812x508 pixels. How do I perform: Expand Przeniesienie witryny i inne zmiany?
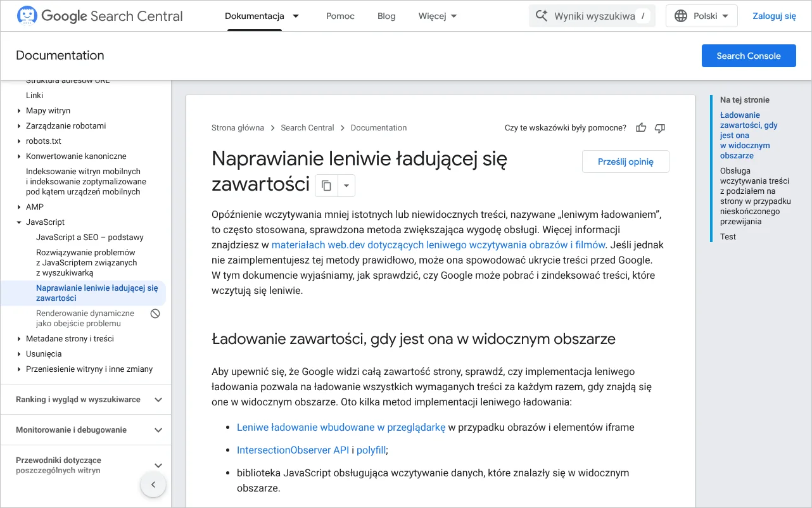point(19,369)
